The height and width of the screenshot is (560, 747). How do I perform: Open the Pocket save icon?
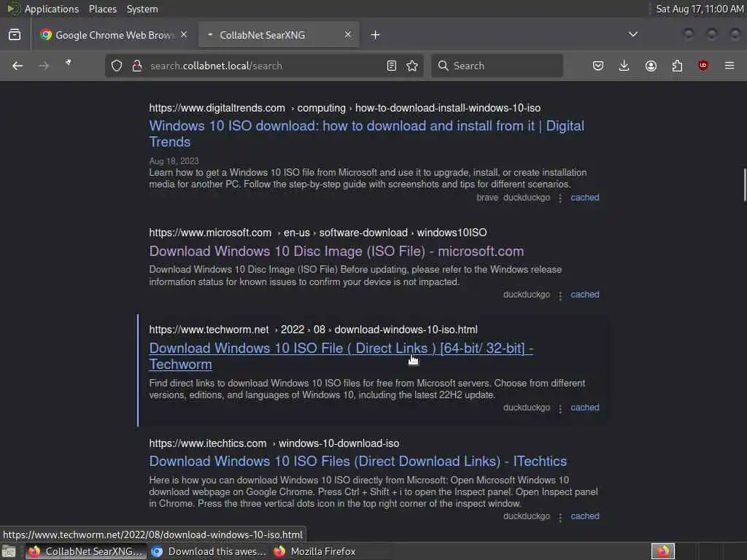click(x=598, y=66)
